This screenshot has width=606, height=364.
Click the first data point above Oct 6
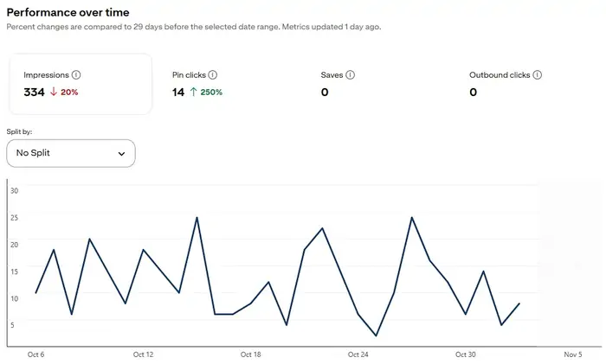(x=35, y=293)
